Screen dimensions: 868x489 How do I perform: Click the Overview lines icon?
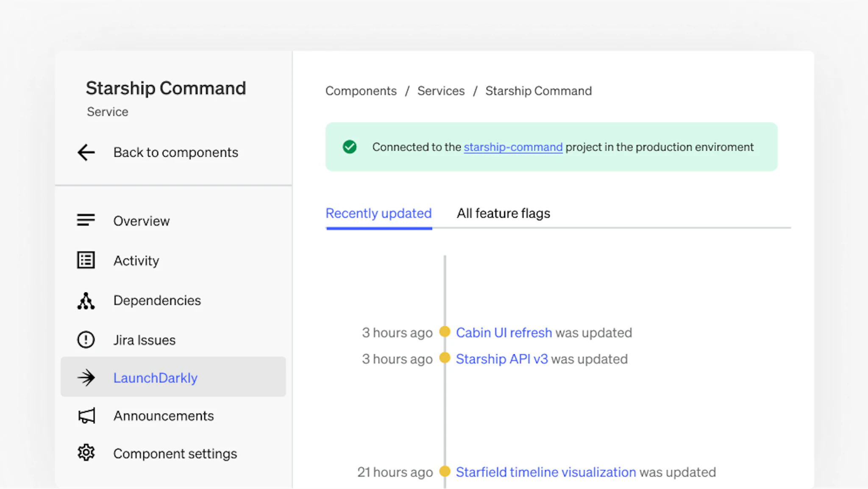(86, 220)
